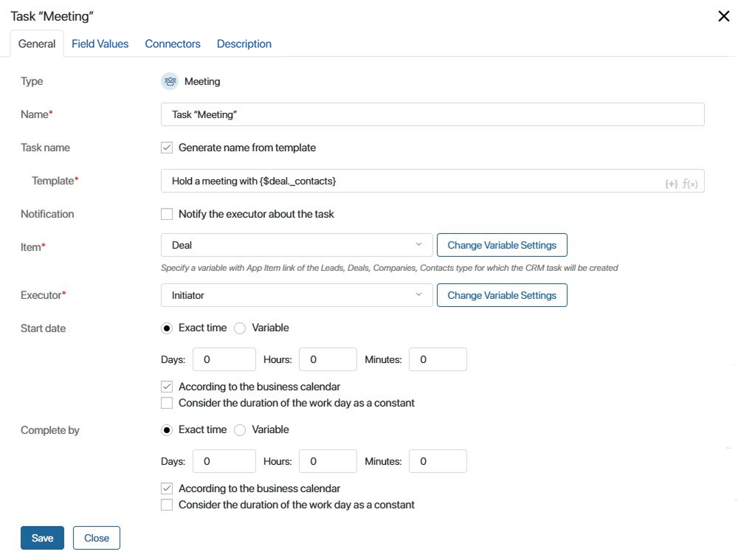Click the Task “Meeting” dialog title
Image resolution: width=738 pixels, height=560 pixels.
(52, 16)
